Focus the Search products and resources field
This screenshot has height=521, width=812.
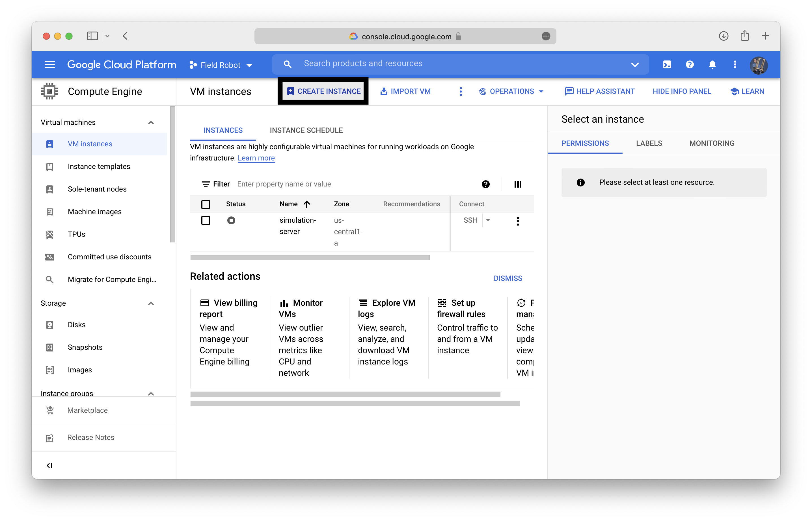tap(460, 64)
